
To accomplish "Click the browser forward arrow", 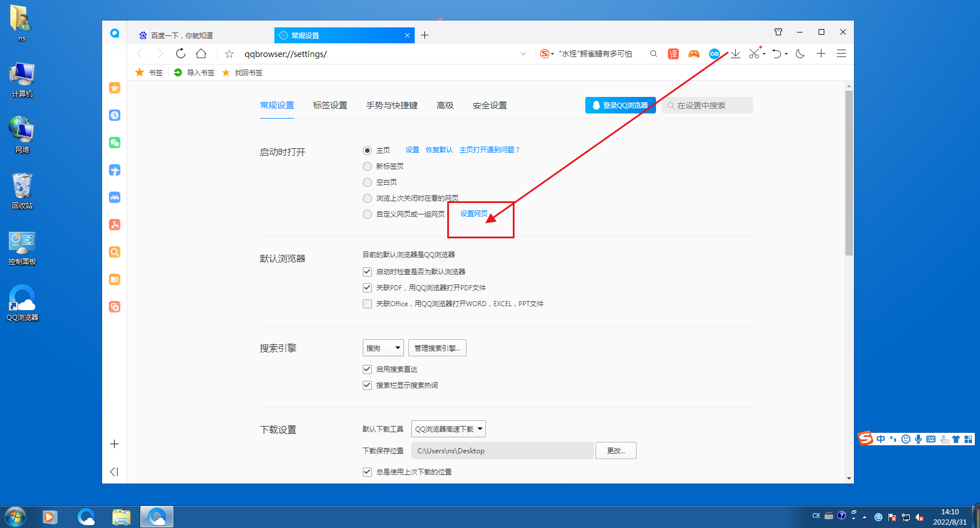I will click(160, 54).
